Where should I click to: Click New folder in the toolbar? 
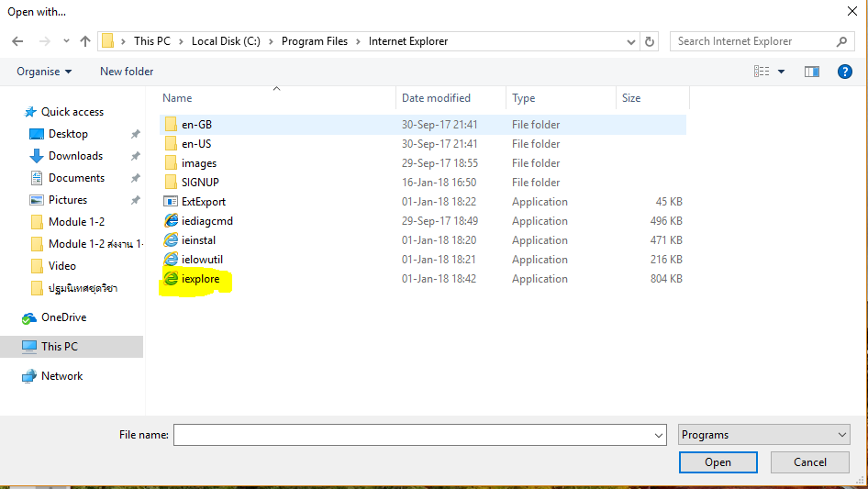click(x=127, y=72)
